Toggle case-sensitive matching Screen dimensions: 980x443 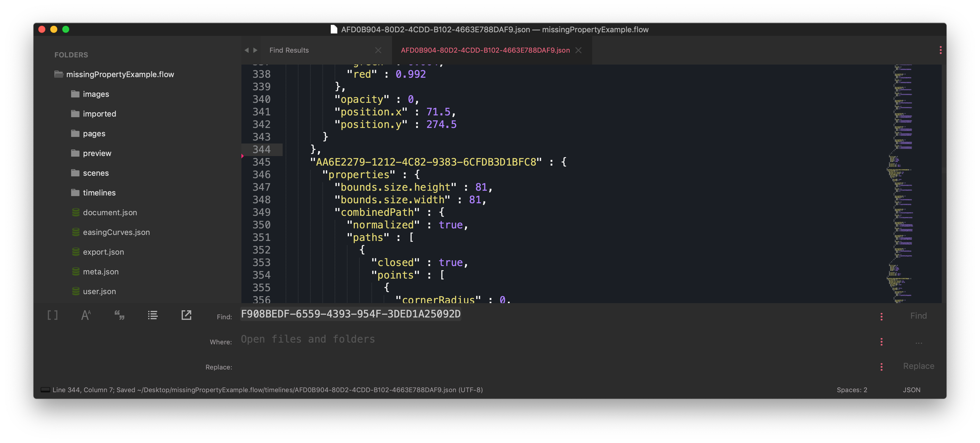pos(86,315)
